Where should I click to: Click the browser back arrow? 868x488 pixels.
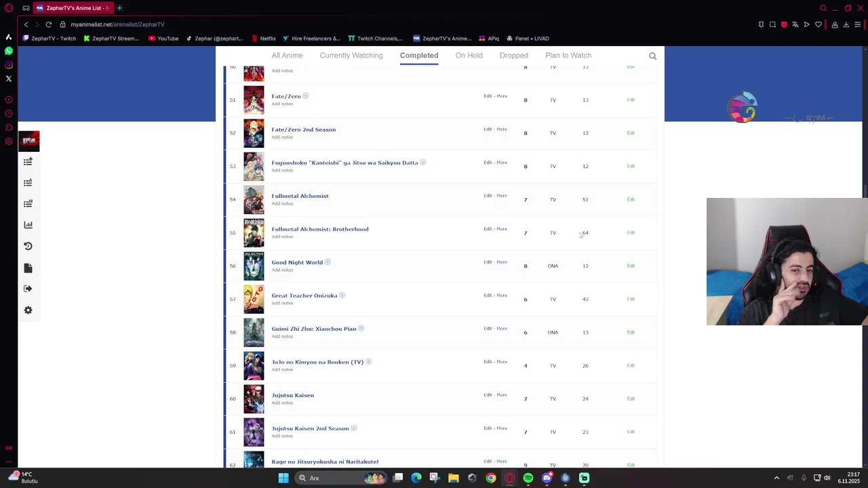[x=26, y=24]
